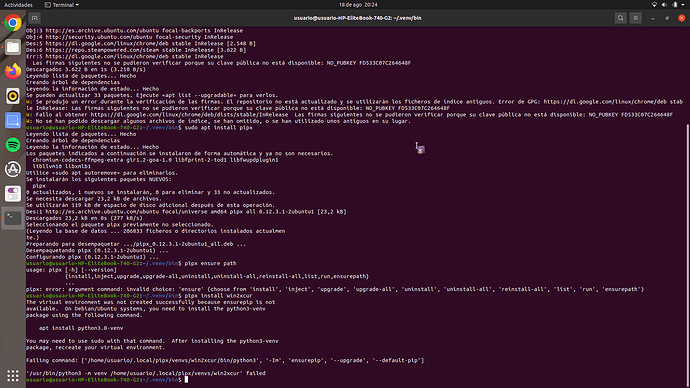Click the 'pipx ensure path' command
Screen dimensions: 690x388
210,264
